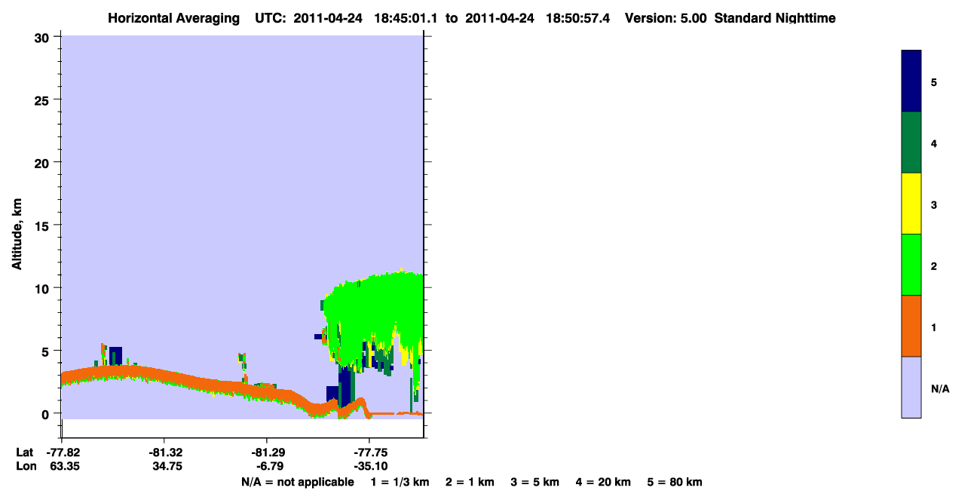Screen dimensions: 980x503
Task: Click the yellow level 3 color swatch
Action: click(x=911, y=204)
